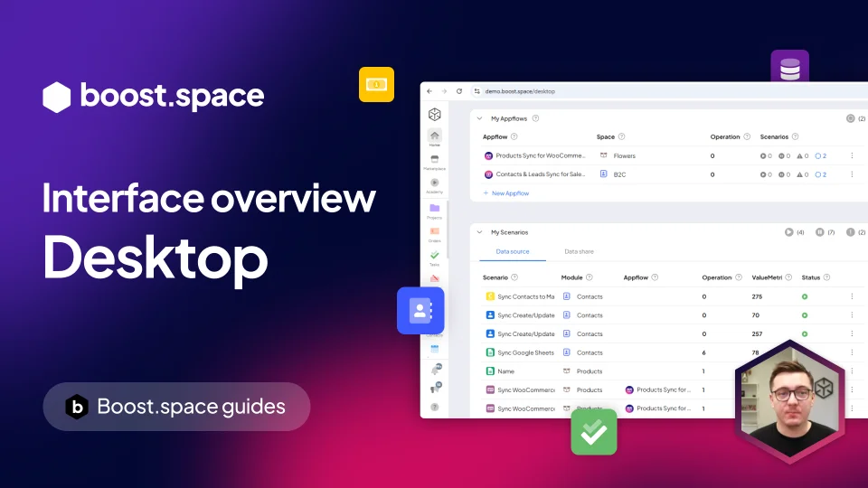Reload the browser page
Screen dimensions: 868x488
(459, 91)
